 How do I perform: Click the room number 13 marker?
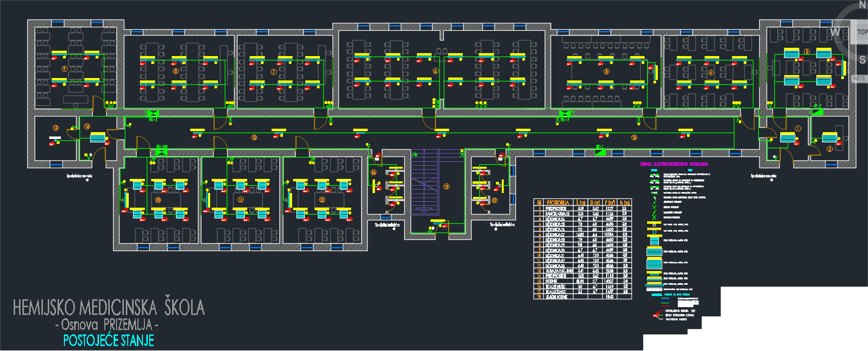[56, 128]
